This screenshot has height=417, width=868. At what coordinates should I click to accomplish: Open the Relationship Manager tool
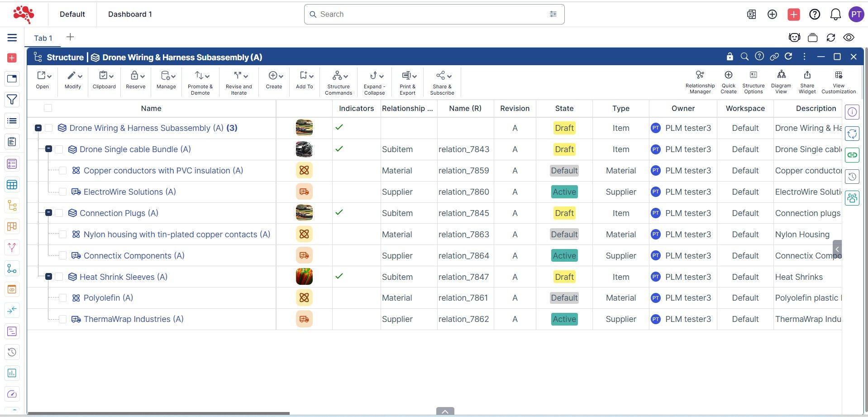pos(700,81)
